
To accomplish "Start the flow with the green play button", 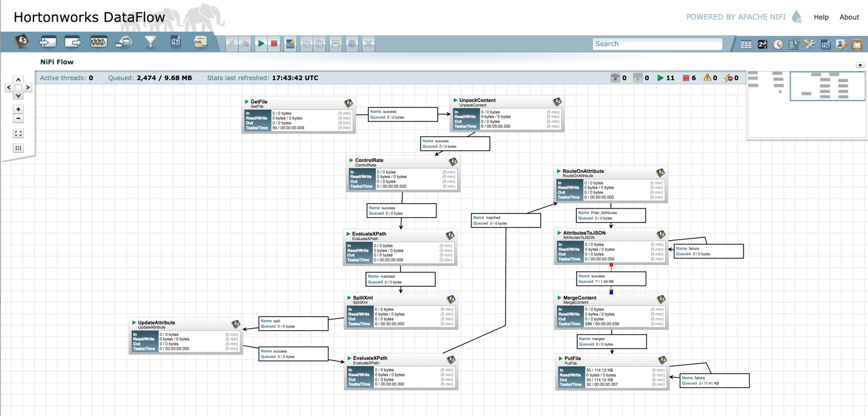I will tap(261, 43).
